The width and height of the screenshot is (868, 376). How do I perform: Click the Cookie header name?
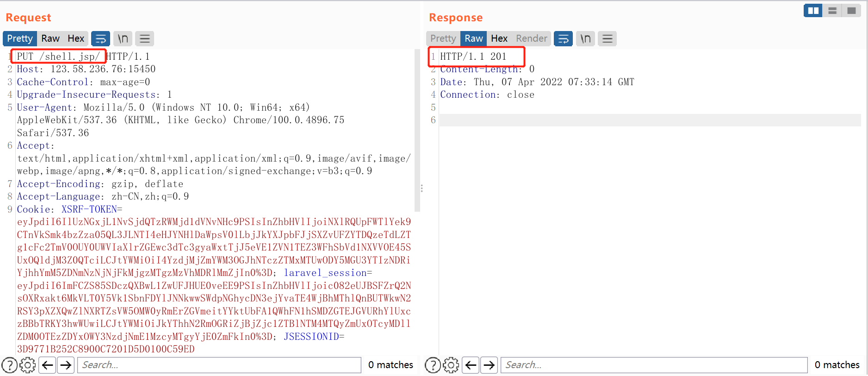pos(33,209)
